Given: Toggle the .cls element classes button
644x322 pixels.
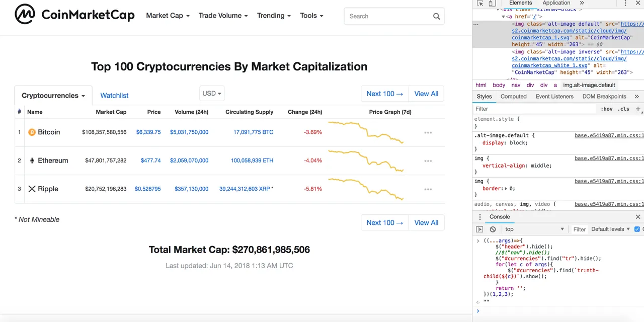Looking at the screenshot, I should [x=624, y=109].
